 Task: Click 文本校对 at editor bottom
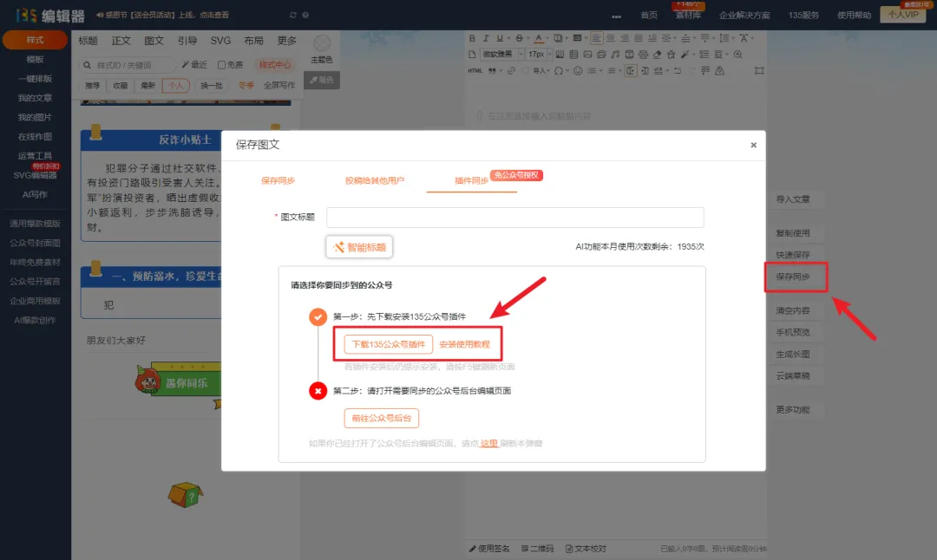point(586,549)
